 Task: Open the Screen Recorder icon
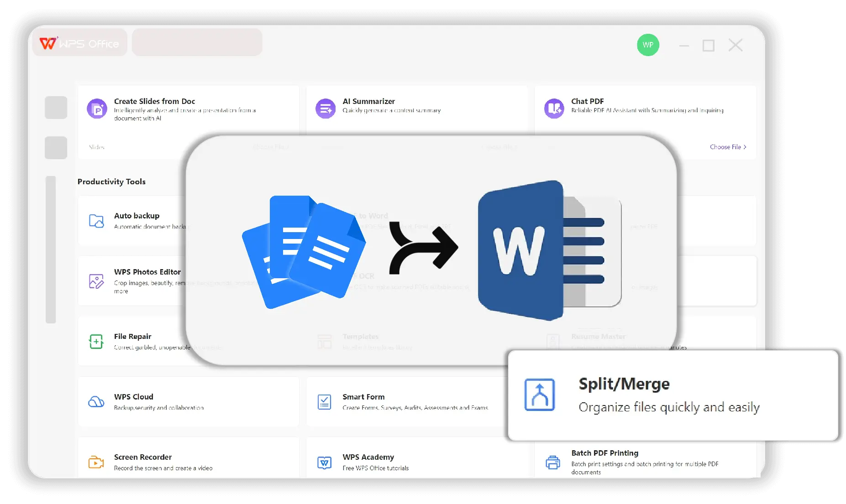click(x=96, y=462)
